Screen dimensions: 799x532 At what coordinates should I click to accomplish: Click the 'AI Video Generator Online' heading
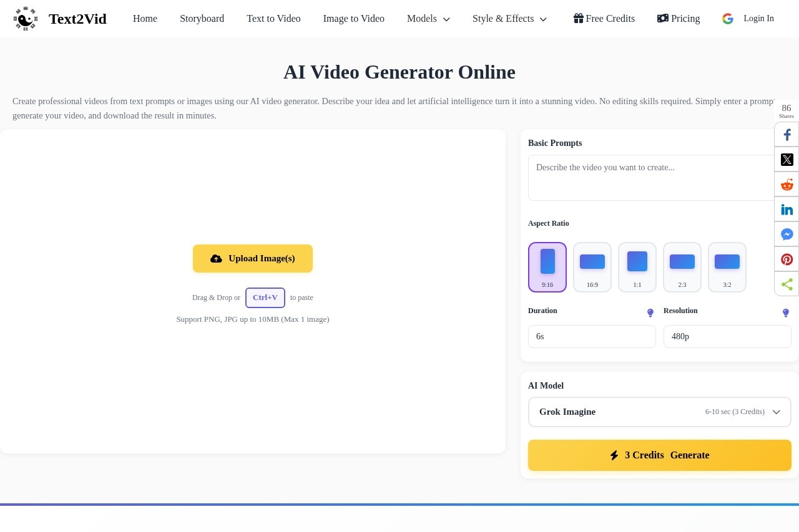[x=399, y=72]
